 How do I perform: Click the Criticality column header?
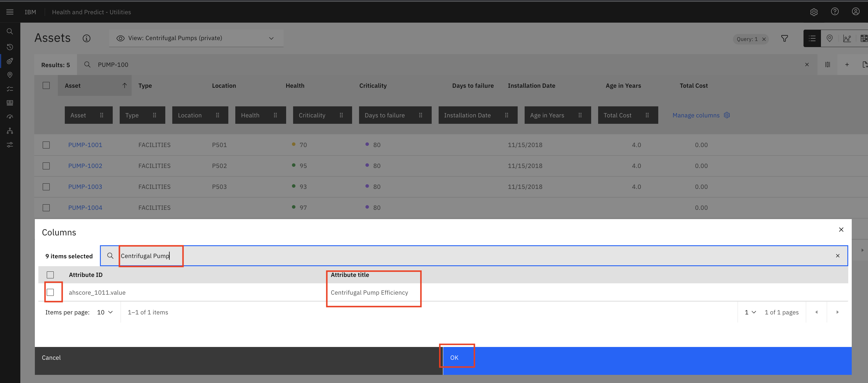[x=373, y=86]
